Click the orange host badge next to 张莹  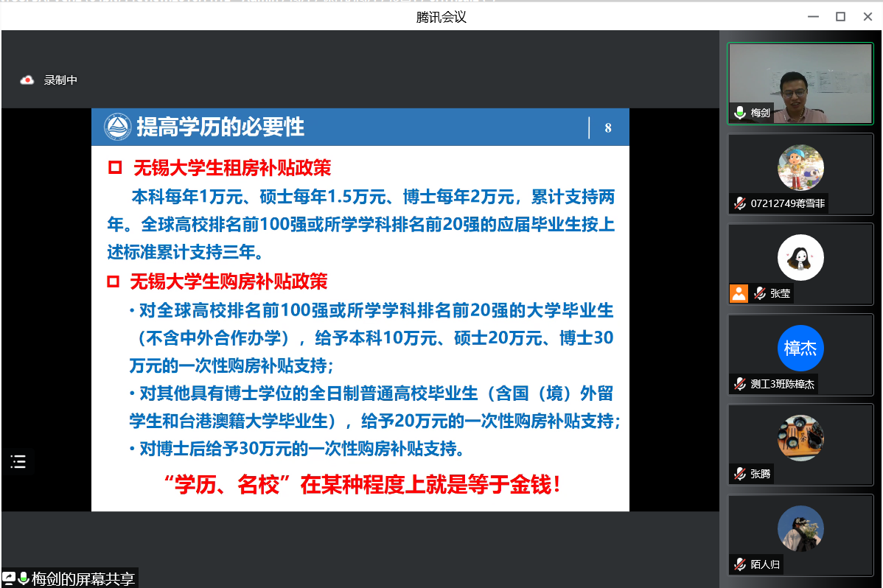(739, 293)
